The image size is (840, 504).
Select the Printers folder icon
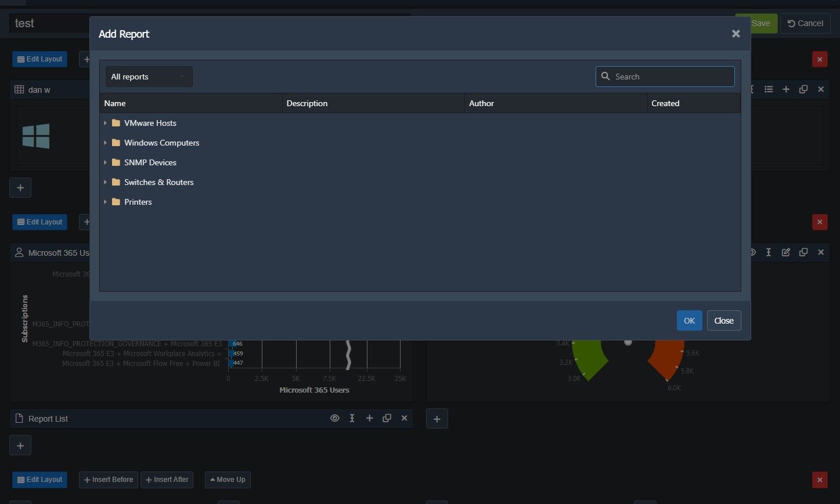pyautogui.click(x=116, y=202)
